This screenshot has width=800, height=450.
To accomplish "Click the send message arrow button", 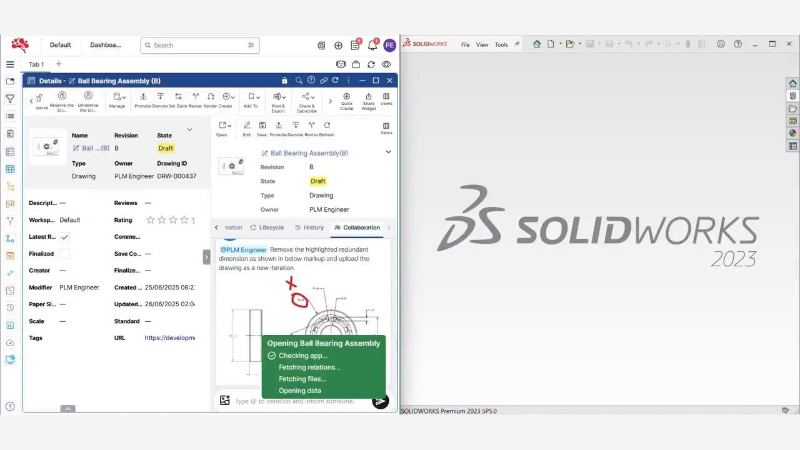I will [x=380, y=401].
